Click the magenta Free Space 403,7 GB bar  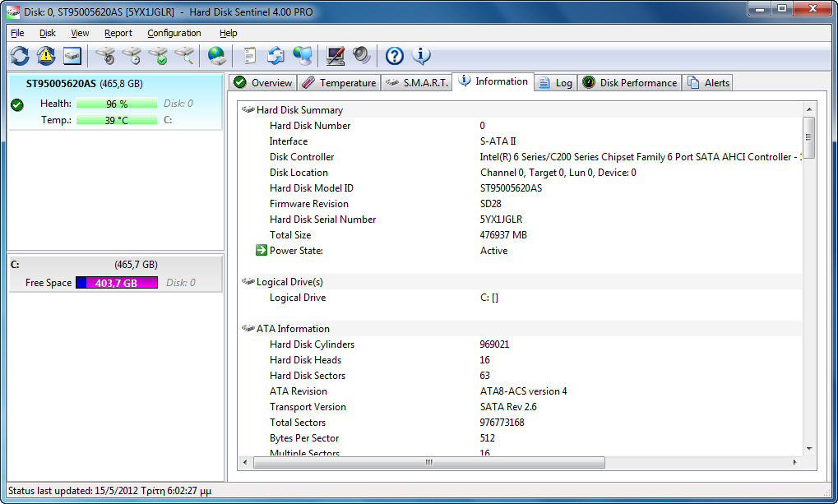pos(117,283)
